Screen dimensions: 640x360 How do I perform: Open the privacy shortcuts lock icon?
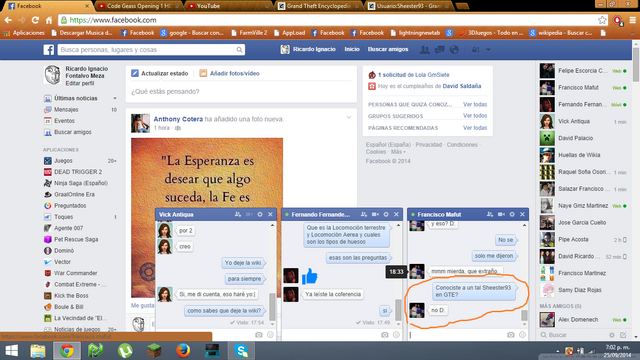point(476,50)
